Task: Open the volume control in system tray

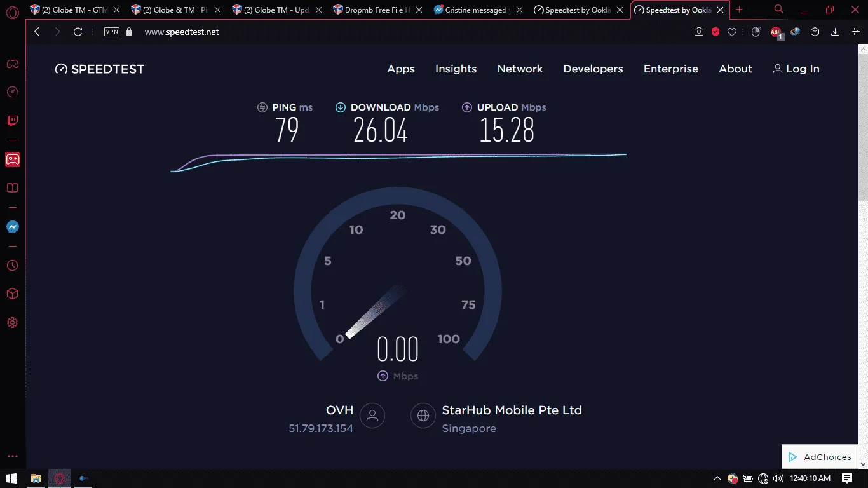Action: pos(778,478)
